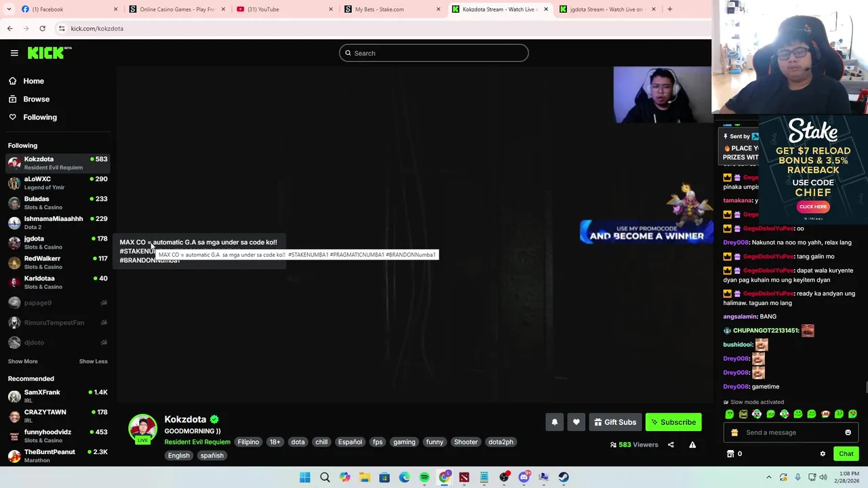Open chat settings gear
The width and height of the screenshot is (868, 488).
click(x=823, y=454)
